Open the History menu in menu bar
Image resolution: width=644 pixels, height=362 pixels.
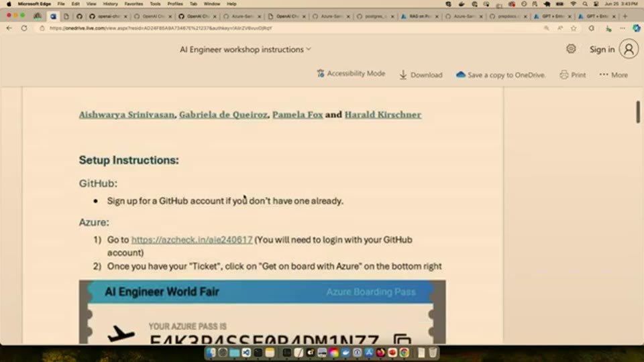110,4
